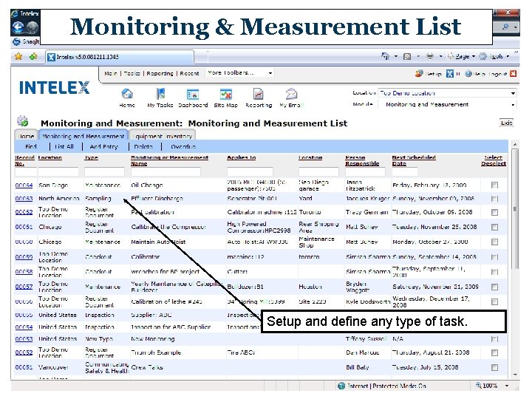
Task: Click the module gear icon beside page title
Action: (22, 120)
